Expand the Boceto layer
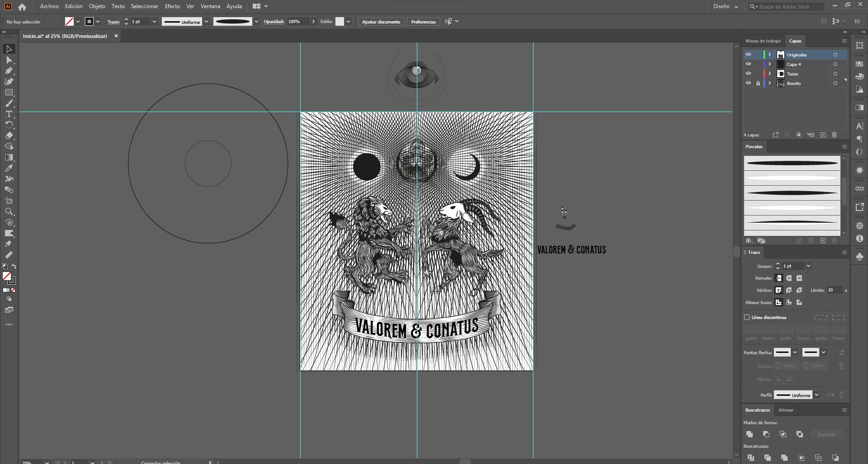 click(x=769, y=83)
